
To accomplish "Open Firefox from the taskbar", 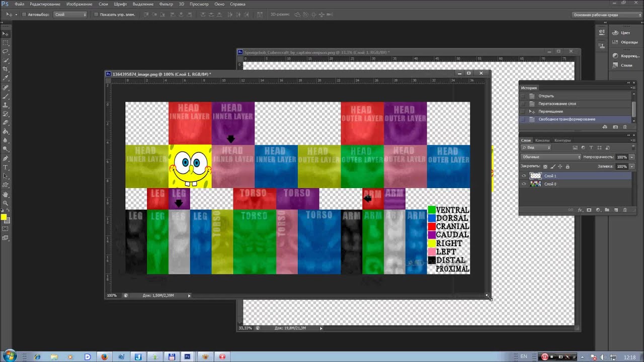I will [104, 357].
